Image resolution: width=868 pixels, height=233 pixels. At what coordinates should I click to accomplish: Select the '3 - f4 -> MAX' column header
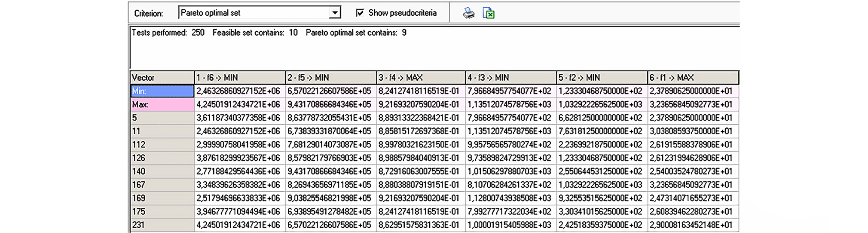421,78
